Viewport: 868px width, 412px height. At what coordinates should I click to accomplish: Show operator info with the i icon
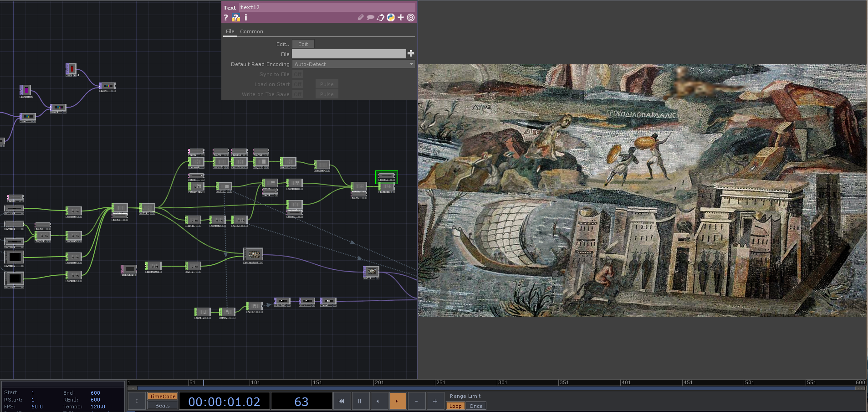tap(246, 17)
